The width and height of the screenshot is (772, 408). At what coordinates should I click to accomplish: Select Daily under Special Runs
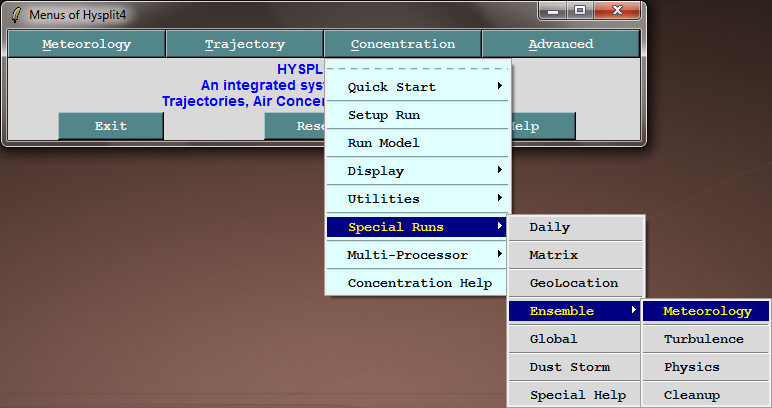[x=575, y=227]
